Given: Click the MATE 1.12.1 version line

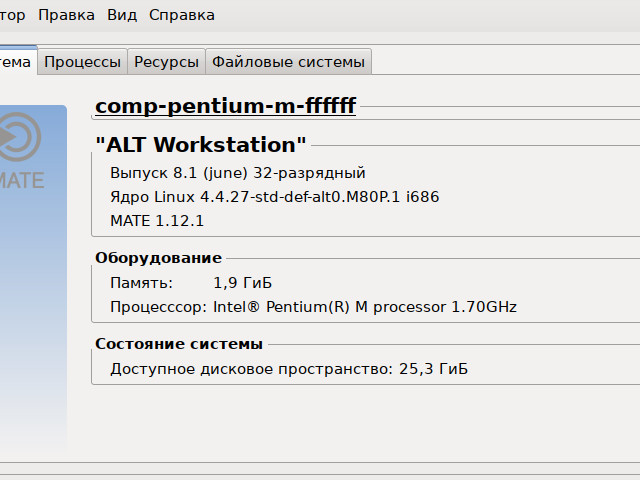Looking at the screenshot, I should pos(157,221).
